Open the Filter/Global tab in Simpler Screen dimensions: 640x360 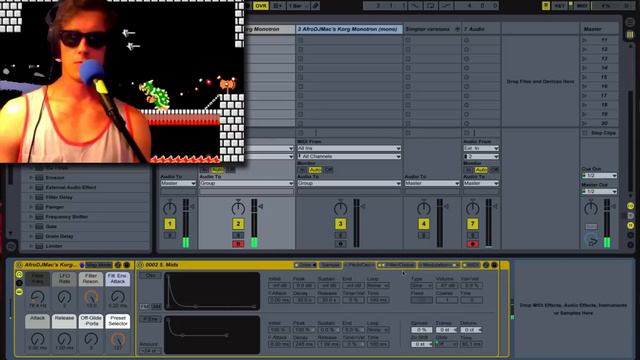(x=396, y=265)
